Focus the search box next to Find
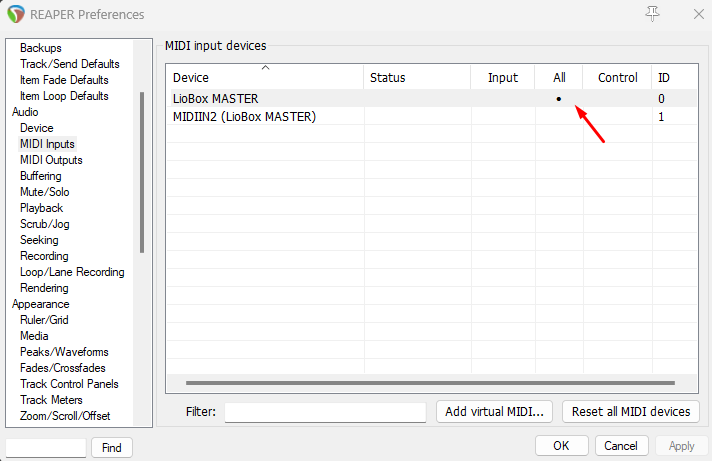This screenshot has width=712, height=461. coord(45,448)
